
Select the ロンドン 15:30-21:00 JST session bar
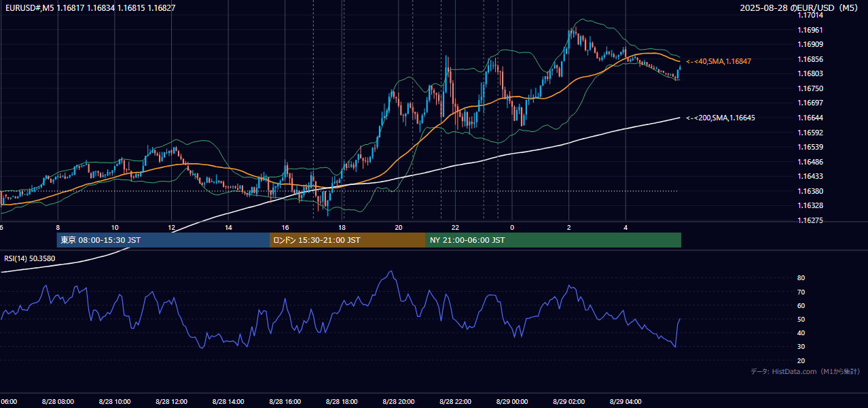coord(348,240)
